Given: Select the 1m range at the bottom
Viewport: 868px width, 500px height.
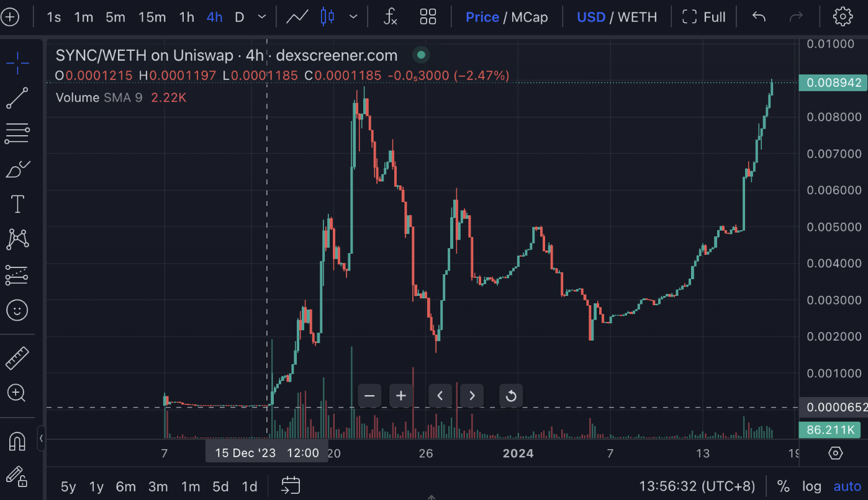Looking at the screenshot, I should point(190,486).
